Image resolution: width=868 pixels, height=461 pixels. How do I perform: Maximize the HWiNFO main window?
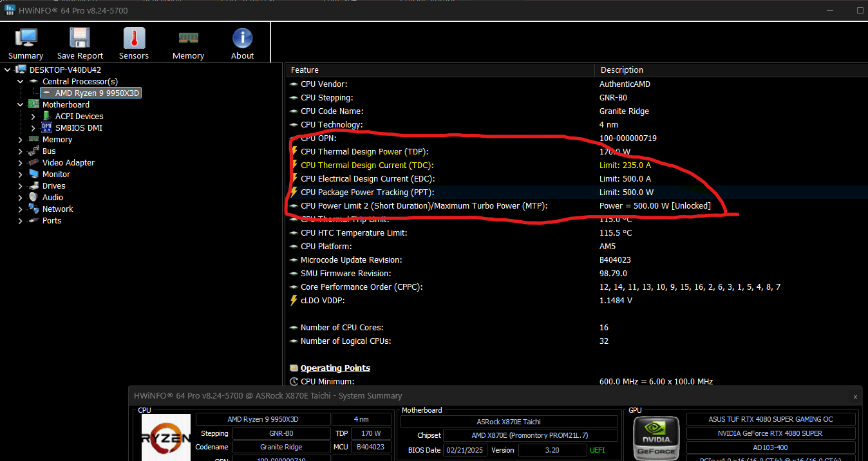pos(860,10)
